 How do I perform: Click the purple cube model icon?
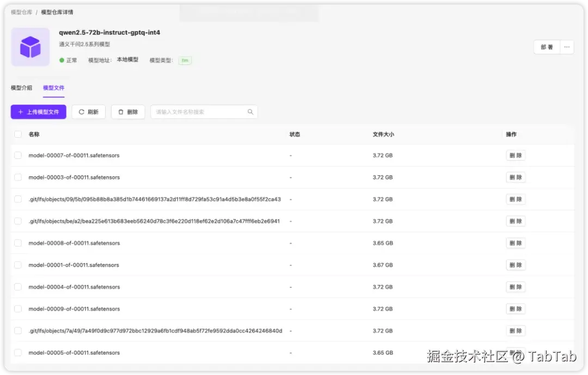(x=30, y=47)
